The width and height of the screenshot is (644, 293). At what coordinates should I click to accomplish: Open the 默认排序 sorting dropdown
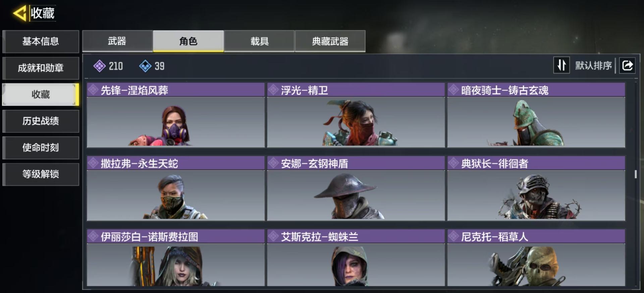pos(593,65)
